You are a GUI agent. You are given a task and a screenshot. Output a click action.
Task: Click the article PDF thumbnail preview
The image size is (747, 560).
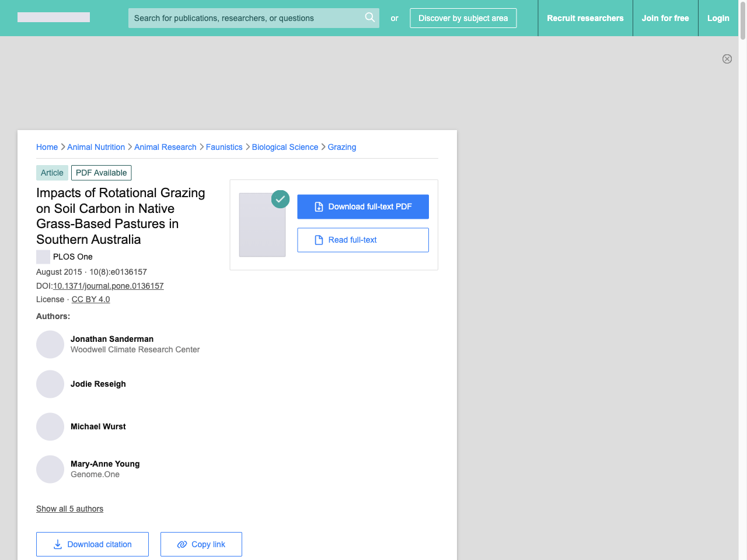click(262, 225)
